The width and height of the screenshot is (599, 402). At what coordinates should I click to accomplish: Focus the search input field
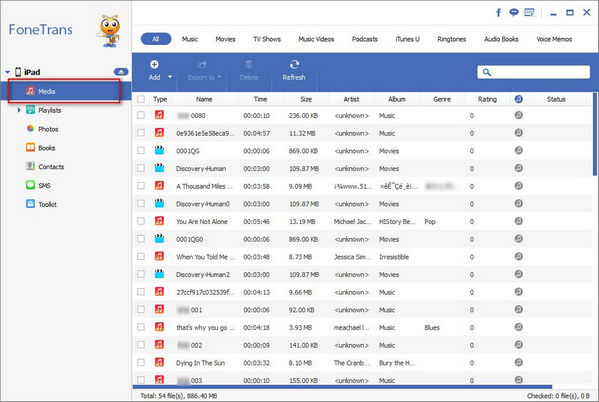tap(533, 72)
